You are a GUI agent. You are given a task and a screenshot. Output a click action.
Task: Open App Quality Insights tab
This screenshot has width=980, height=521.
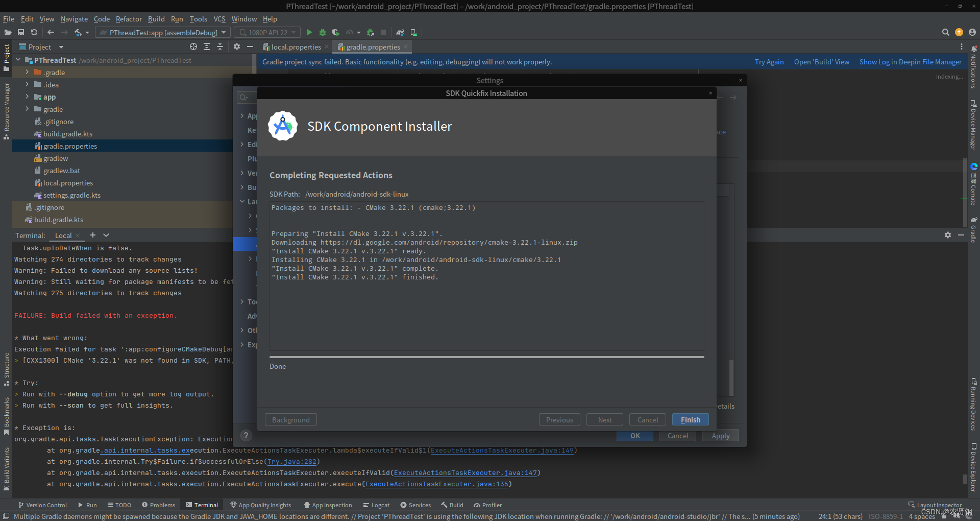coord(260,505)
